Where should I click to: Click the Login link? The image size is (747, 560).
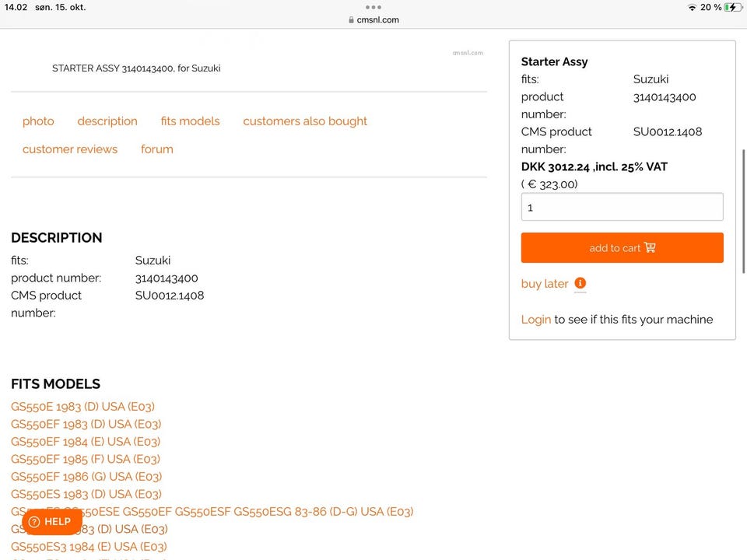click(x=536, y=320)
